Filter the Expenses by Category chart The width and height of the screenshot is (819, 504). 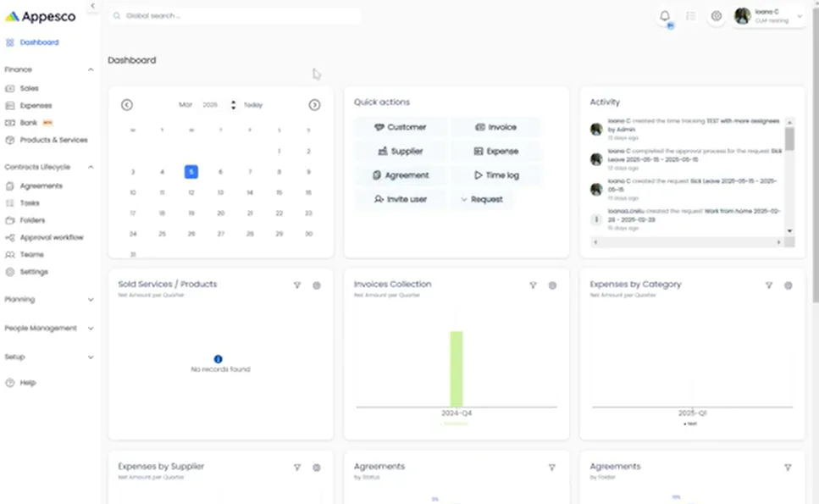tap(769, 285)
